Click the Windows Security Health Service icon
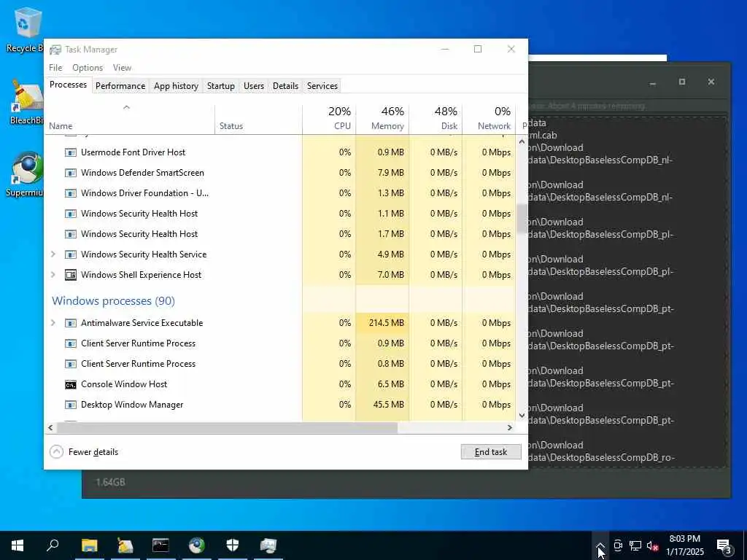This screenshot has height=560, width=747. 71,254
